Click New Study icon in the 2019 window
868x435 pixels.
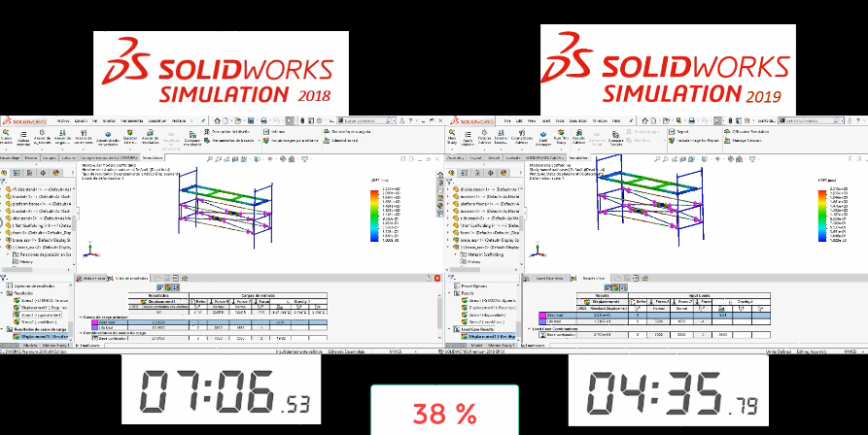[453, 134]
